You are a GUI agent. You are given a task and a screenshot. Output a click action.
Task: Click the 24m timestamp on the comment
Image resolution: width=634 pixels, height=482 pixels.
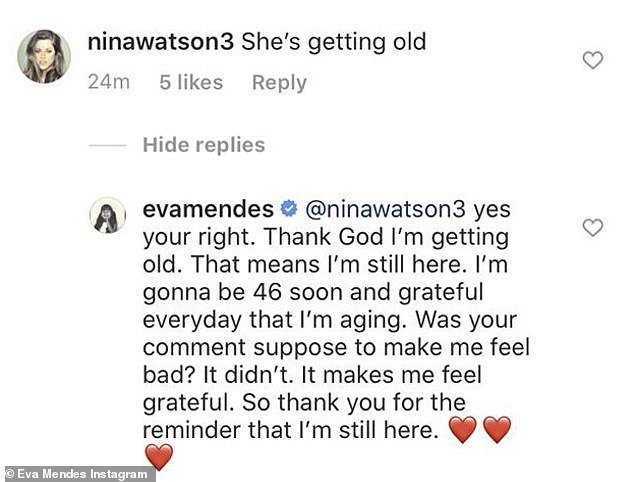(x=109, y=82)
